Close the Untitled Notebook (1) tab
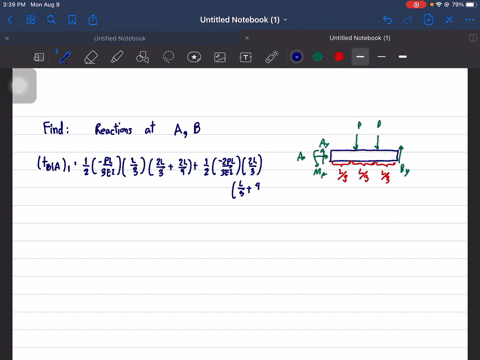Screen dimensions: 480x360 (x=247, y=38)
